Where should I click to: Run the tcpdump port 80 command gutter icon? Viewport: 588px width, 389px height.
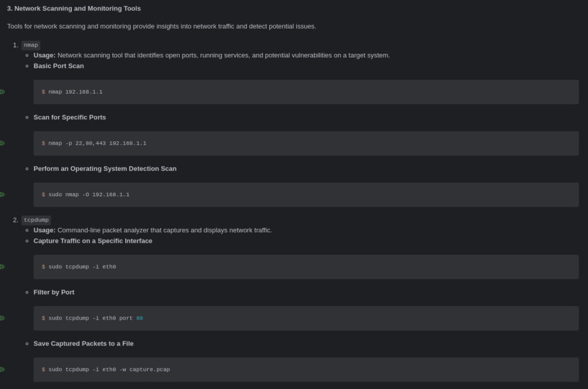(x=2, y=318)
